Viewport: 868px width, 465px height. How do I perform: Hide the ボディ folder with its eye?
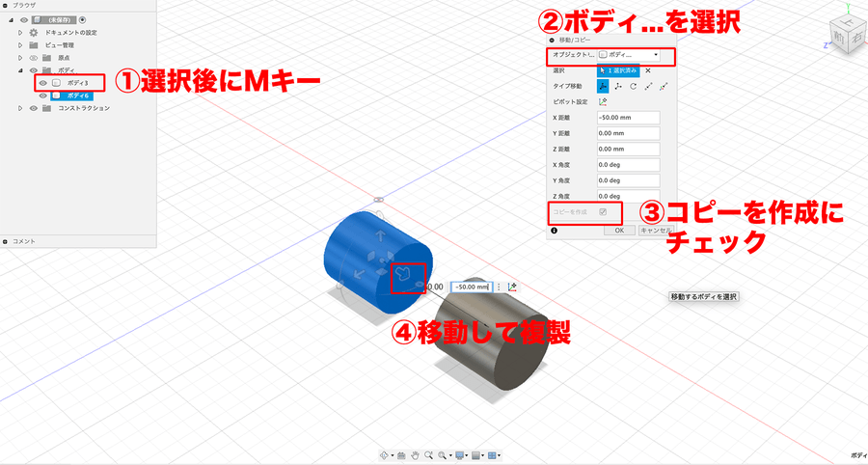[33, 70]
